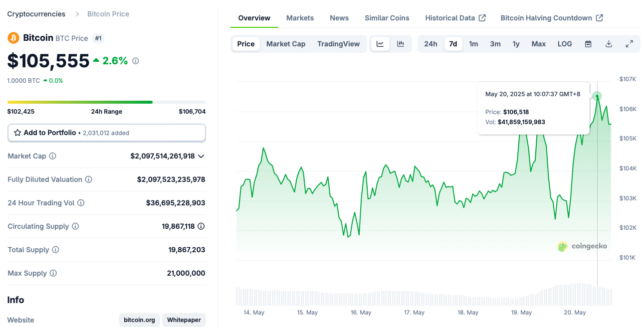Screen dimensions: 644x327
Task: Switch to the Markets tab
Action: 300,17
